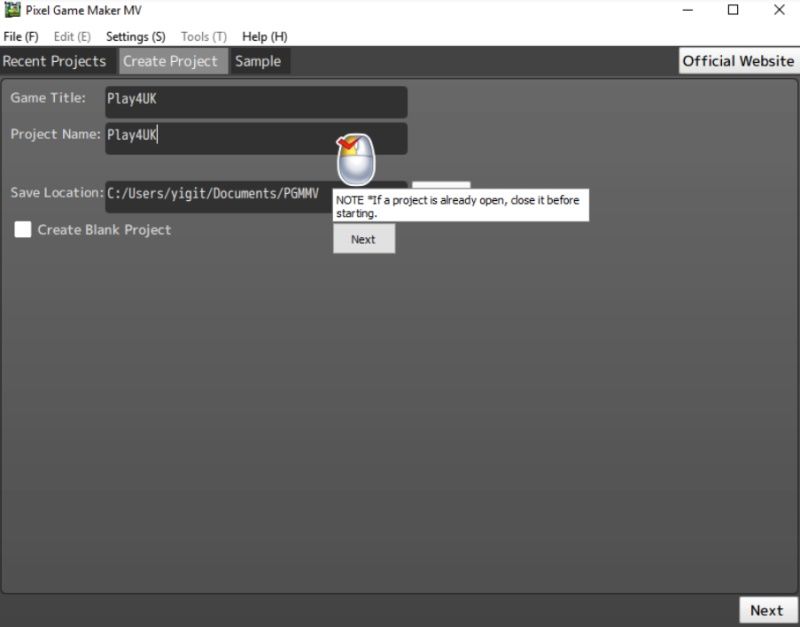Enable the Create Blank Project checkbox
Image resolution: width=800 pixels, height=627 pixels.
(23, 230)
